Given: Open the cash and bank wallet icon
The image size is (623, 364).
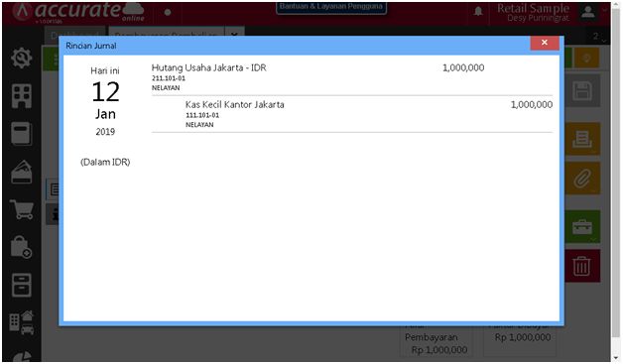Looking at the screenshot, I should tap(22, 172).
